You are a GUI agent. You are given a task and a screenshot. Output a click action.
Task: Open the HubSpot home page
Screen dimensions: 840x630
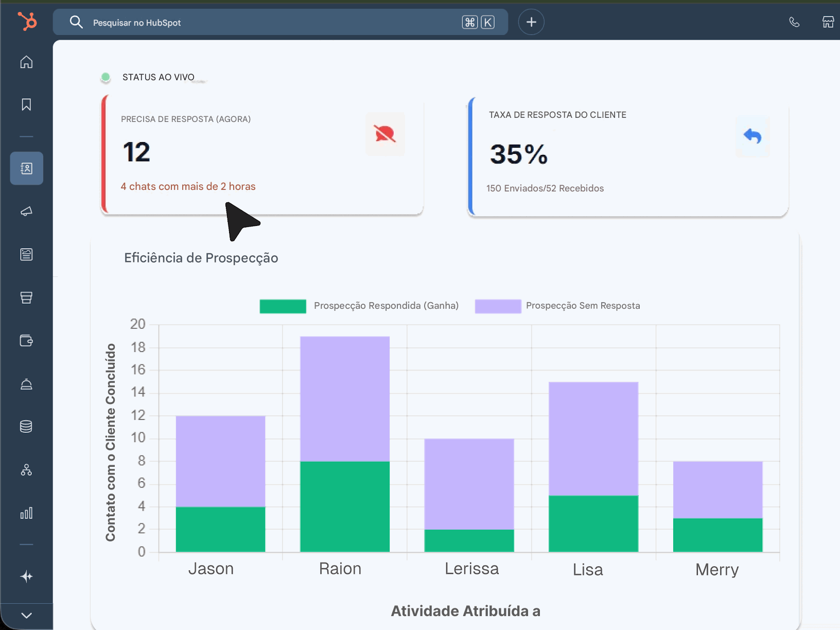coord(26,62)
